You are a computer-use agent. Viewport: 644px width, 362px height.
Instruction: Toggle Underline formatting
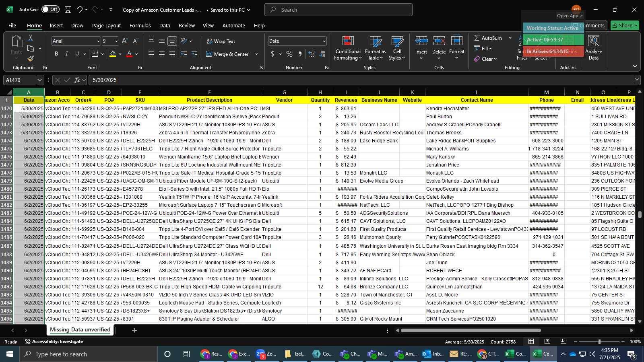(x=77, y=54)
